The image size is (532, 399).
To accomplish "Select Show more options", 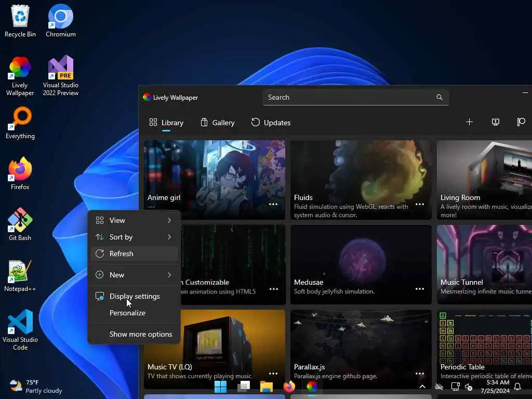I will [x=134, y=335].
